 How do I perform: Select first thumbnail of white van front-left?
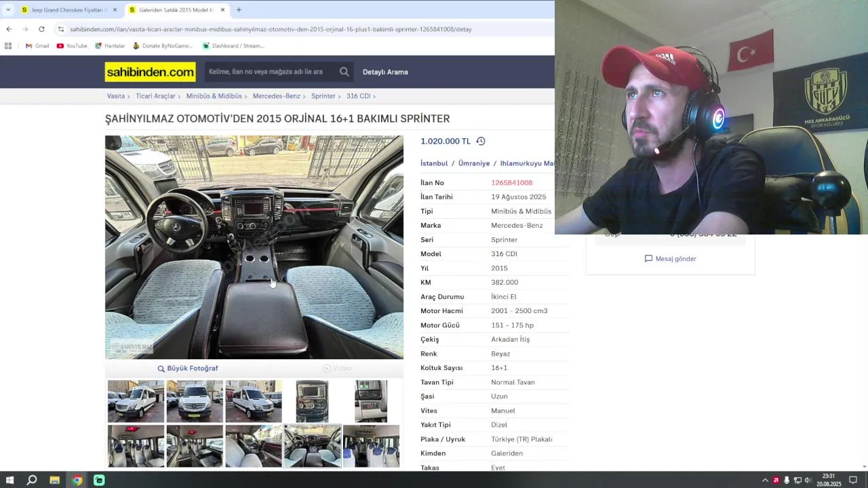click(x=136, y=401)
